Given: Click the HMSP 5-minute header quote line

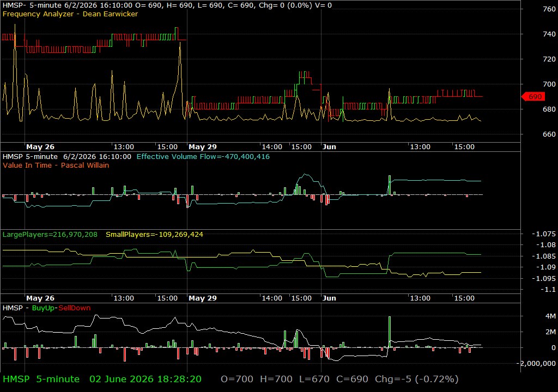Looking at the screenshot, I should 167,5.
